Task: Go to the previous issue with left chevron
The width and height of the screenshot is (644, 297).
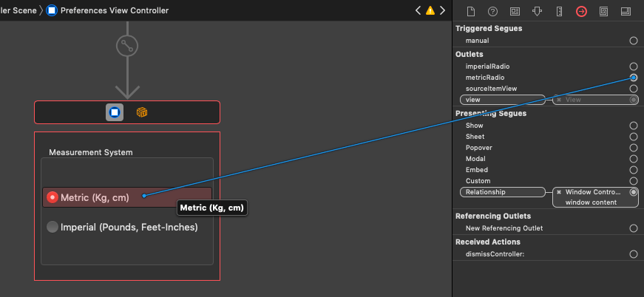Action: click(418, 10)
